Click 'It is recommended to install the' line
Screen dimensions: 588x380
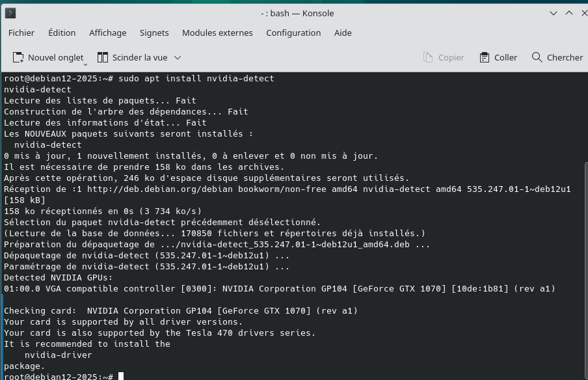coord(87,344)
